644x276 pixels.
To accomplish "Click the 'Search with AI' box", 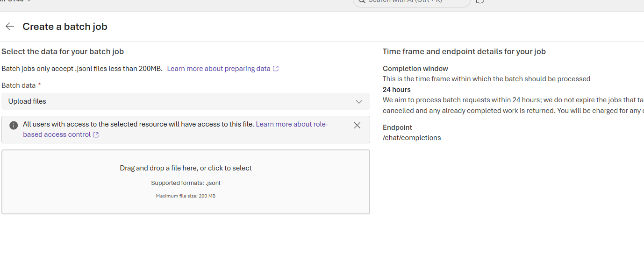I will click(411, 2).
